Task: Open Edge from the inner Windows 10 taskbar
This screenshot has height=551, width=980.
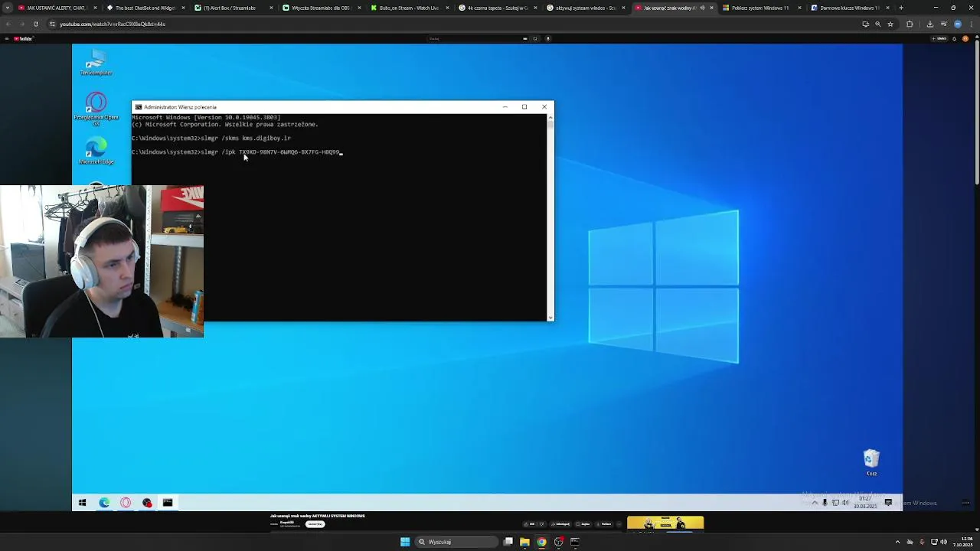Action: pos(104,503)
